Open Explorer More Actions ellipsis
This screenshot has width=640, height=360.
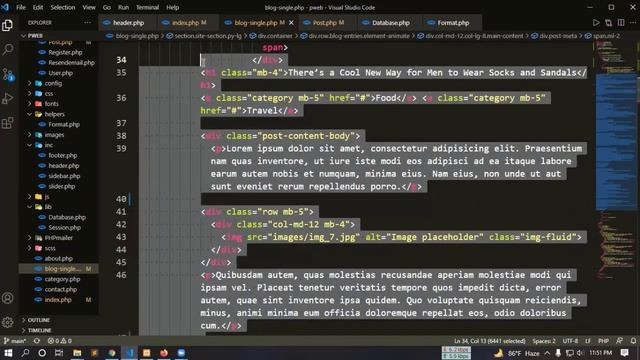[x=87, y=23]
